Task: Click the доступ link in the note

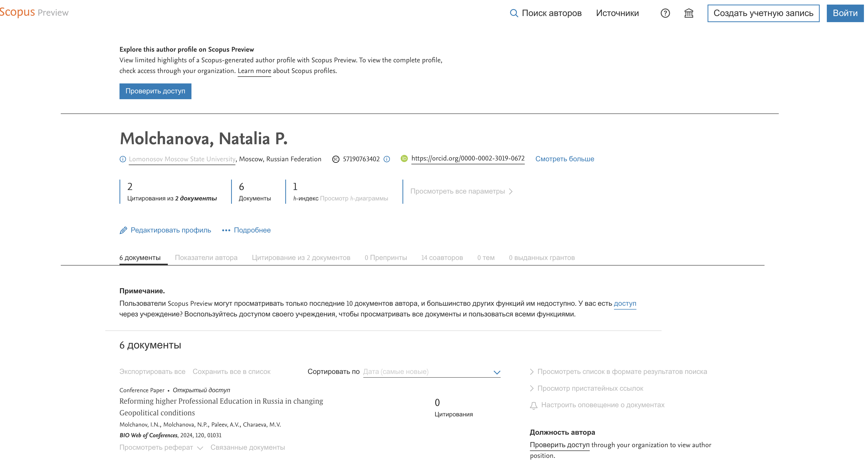Action: pyautogui.click(x=625, y=303)
